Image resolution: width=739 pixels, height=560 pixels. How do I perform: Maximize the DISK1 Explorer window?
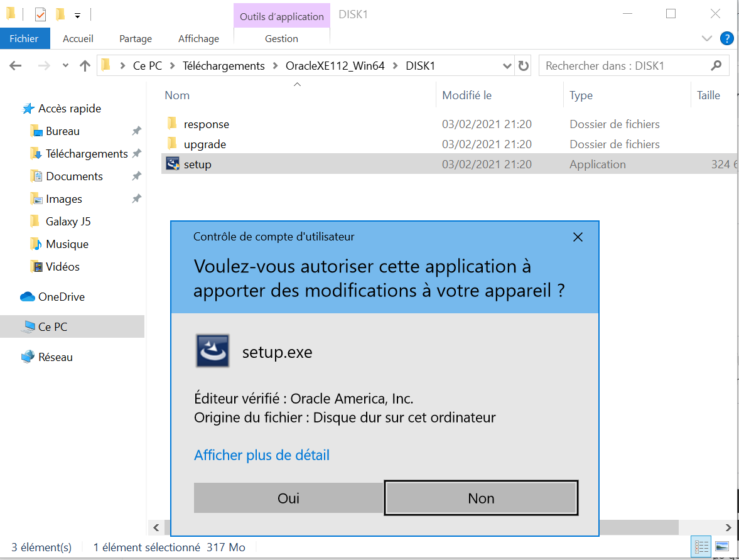671,14
